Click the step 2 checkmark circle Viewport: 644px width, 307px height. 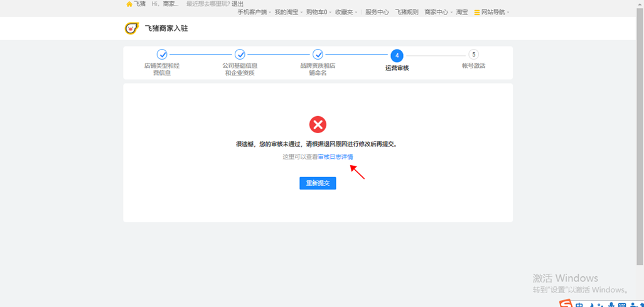point(240,54)
